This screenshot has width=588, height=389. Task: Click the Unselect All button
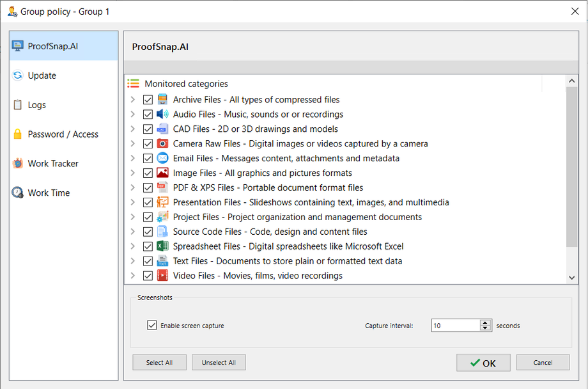(219, 362)
